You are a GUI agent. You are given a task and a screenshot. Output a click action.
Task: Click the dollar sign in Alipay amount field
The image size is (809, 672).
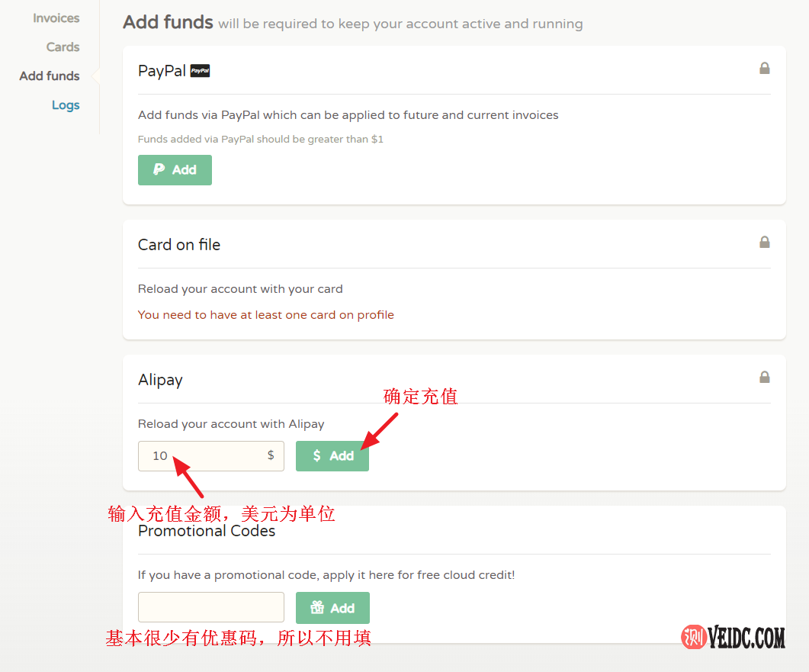[271, 455]
